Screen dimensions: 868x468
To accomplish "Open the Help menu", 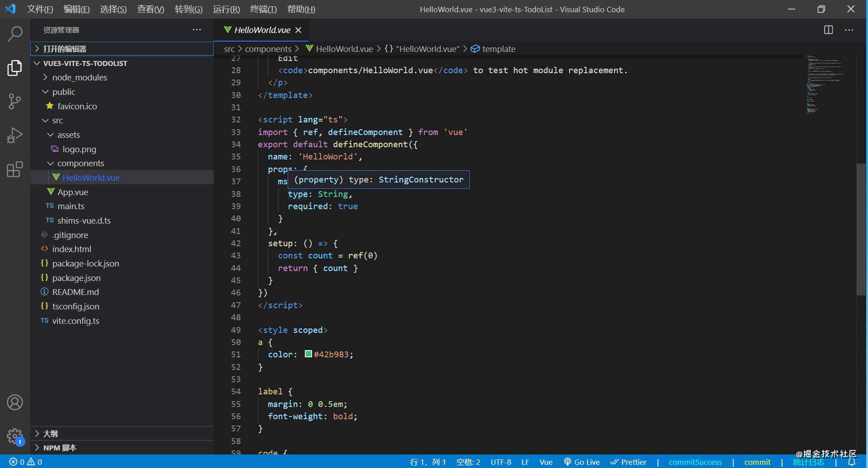I will coord(301,9).
